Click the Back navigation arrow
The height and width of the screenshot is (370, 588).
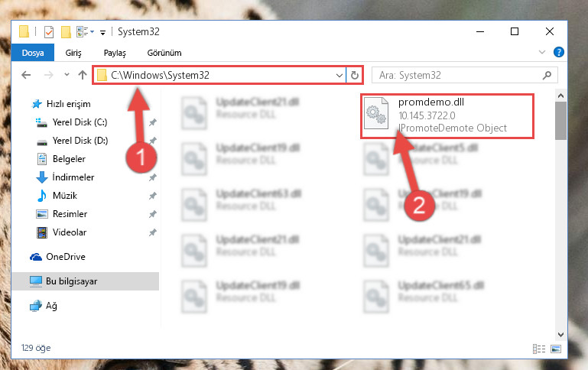pos(26,75)
